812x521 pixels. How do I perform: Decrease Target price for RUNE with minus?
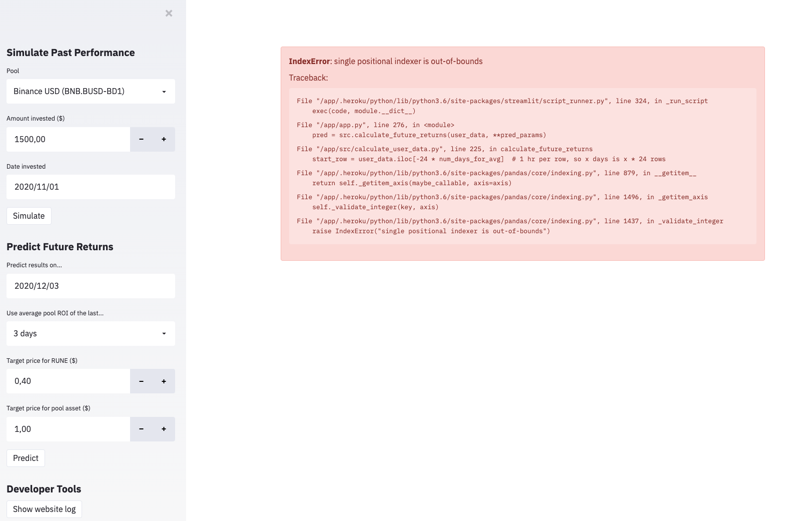[x=141, y=381]
